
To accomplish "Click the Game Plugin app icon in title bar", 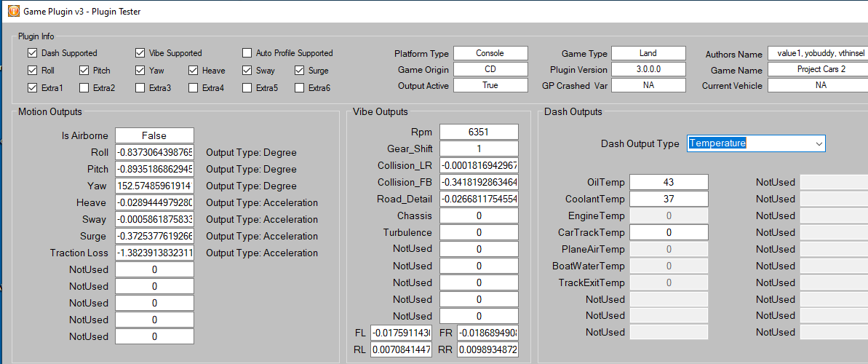I will [x=13, y=11].
